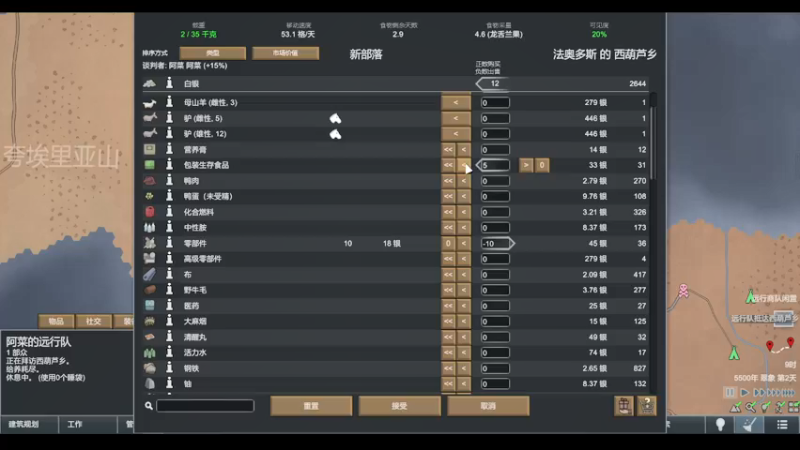This screenshot has width=800, height=450.
Task: Sell all 医药 with << button
Action: (448, 306)
